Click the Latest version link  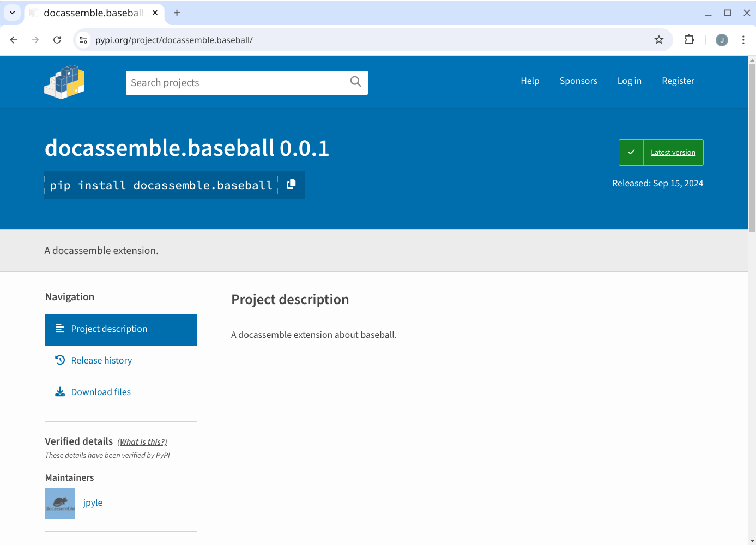673,153
